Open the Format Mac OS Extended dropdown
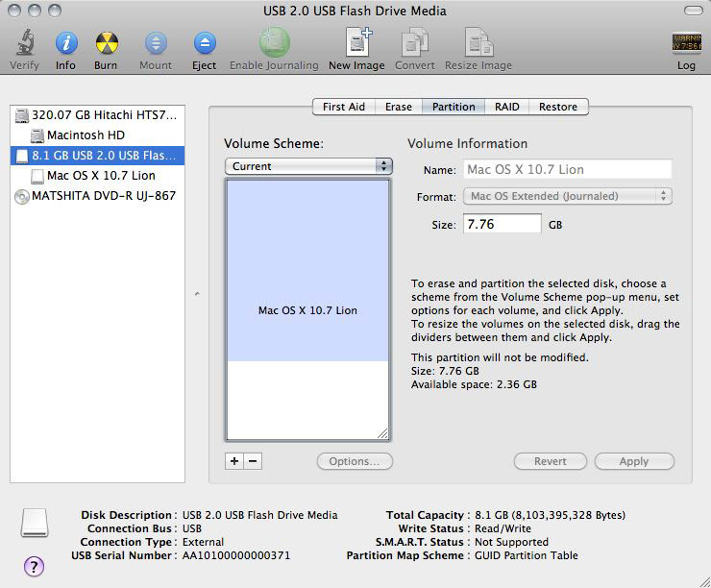Viewport: 711px width, 588px height. [x=567, y=196]
